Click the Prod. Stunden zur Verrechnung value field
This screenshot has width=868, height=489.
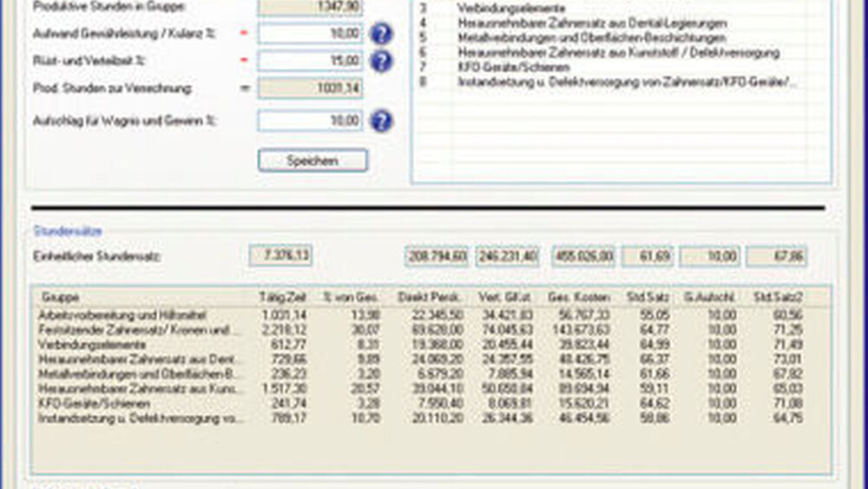(x=310, y=89)
